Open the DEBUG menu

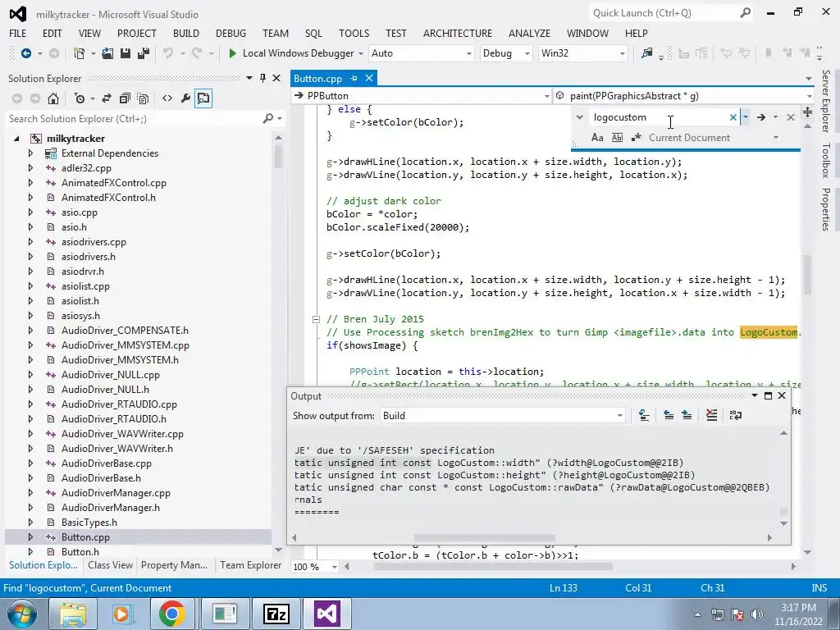click(231, 33)
